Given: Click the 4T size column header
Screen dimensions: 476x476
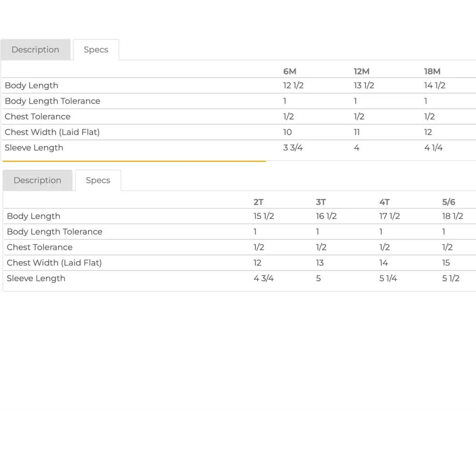Looking at the screenshot, I should point(385,202).
